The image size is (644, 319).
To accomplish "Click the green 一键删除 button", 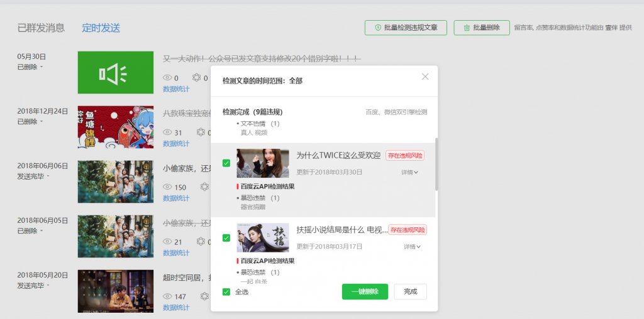I will 365,291.
